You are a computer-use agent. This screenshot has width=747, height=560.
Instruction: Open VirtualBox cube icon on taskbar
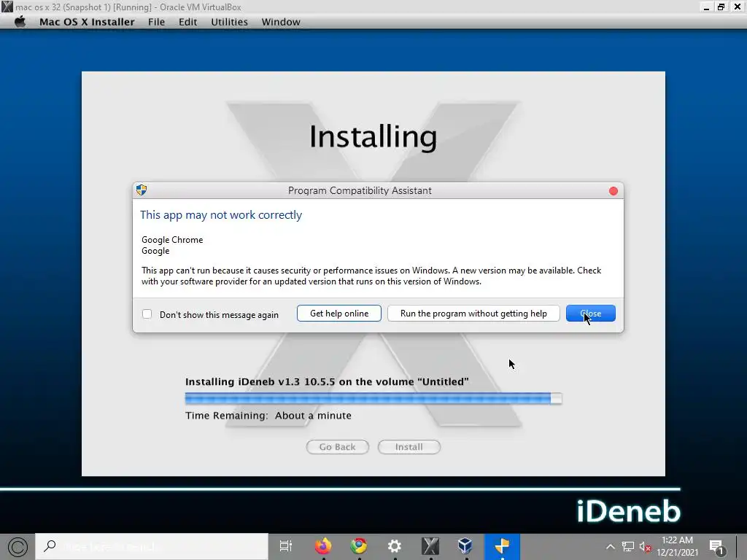(x=465, y=546)
